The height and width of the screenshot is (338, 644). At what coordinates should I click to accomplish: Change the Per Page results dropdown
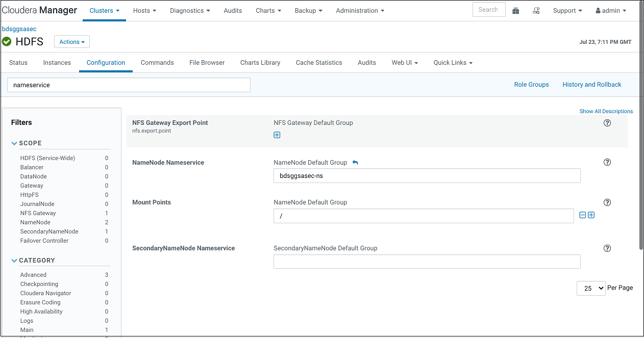tap(591, 288)
